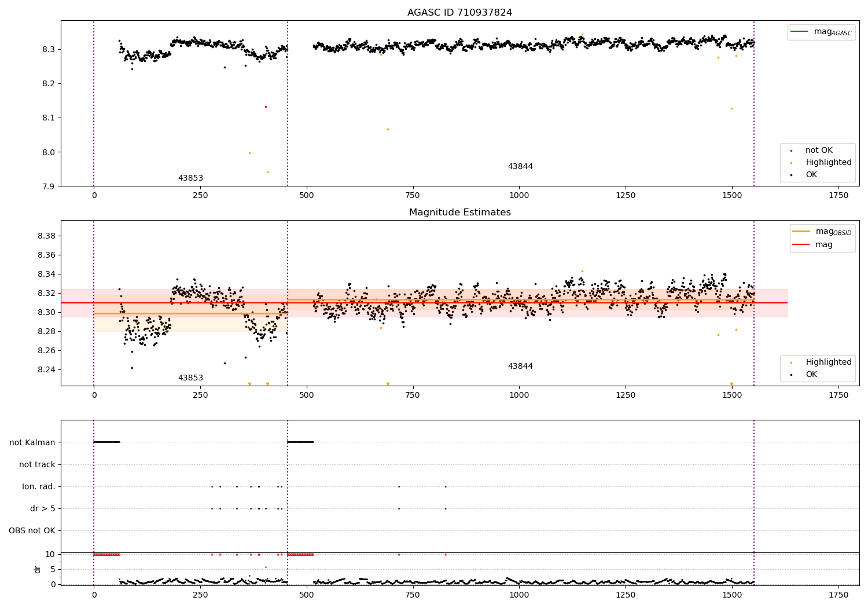Click the orange mag OBSID legend line sample
Image resolution: width=868 pixels, height=608 pixels.
coord(801,231)
